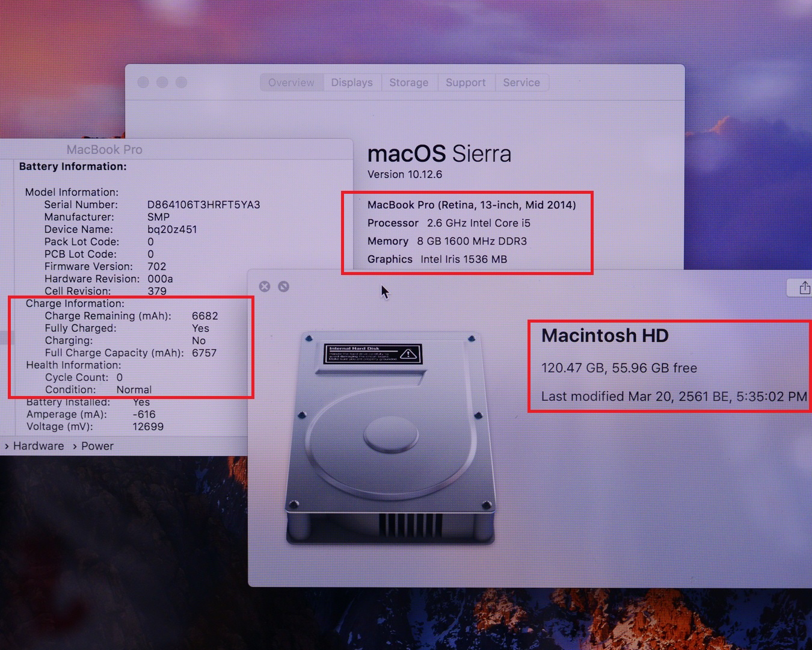
Task: Click the Health Information label
Action: tap(73, 365)
